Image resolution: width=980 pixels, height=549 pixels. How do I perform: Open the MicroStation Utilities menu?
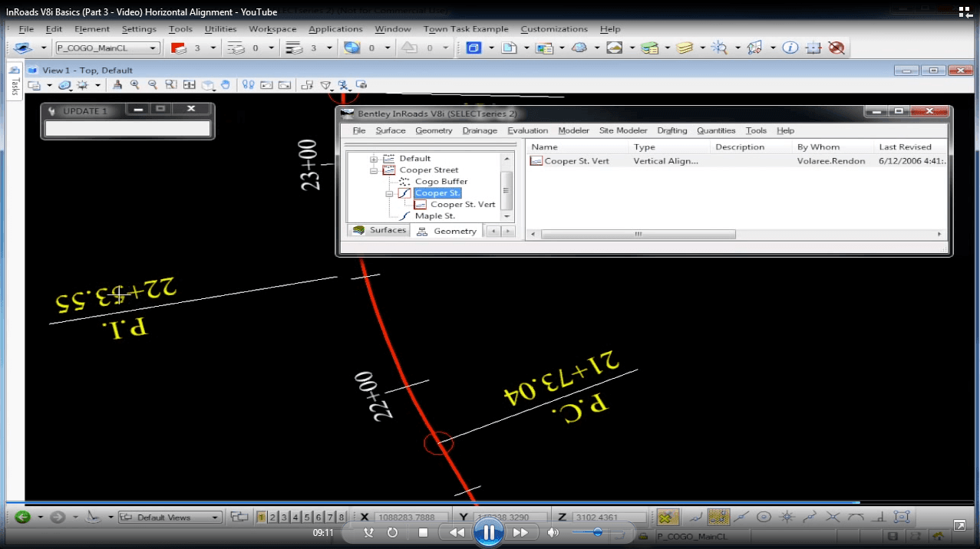pyautogui.click(x=220, y=29)
